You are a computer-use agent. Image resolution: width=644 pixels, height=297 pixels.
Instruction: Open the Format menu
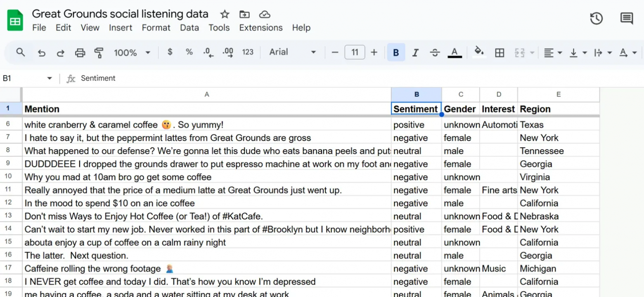click(156, 28)
